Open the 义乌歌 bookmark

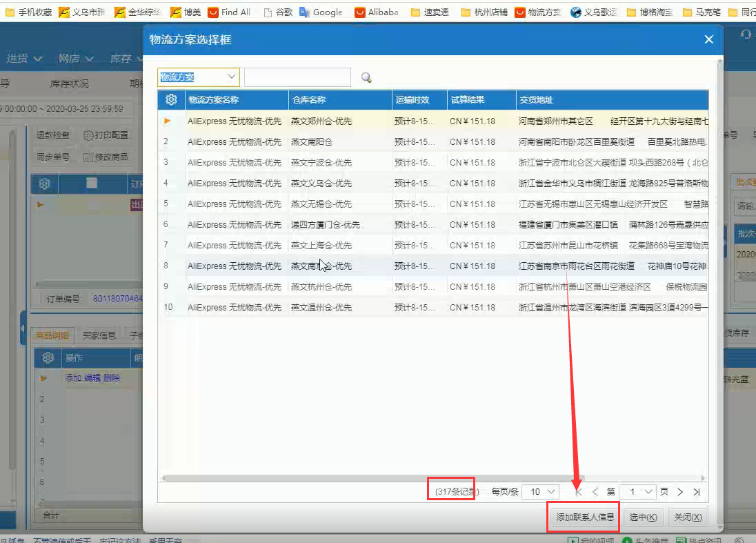click(594, 12)
